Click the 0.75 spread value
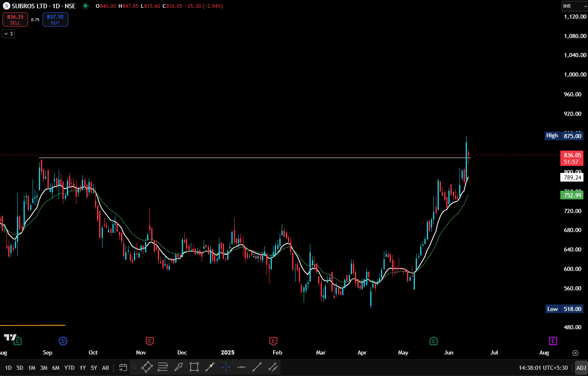The image size is (588, 376). pos(35,19)
